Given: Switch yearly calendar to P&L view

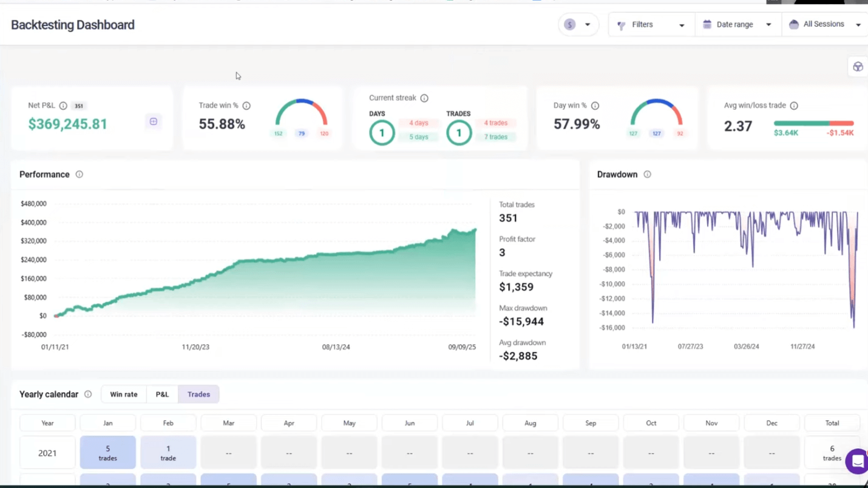Looking at the screenshot, I should (162, 395).
